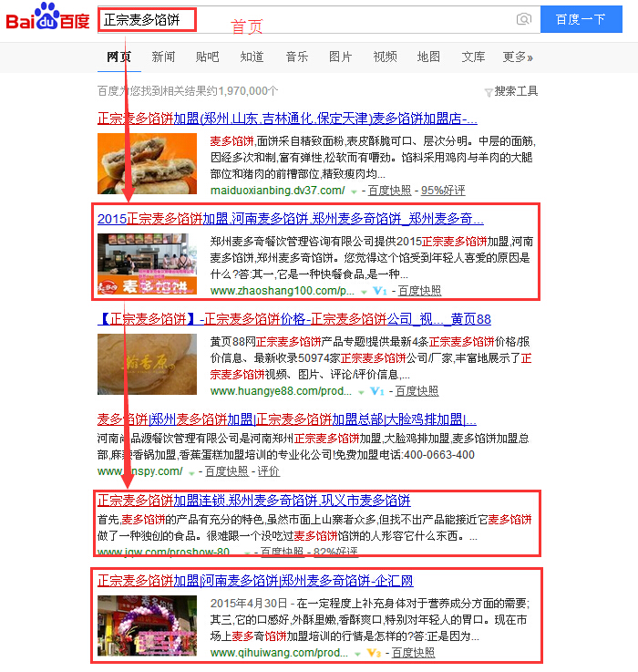The image size is (638, 672).
Task: Click the meat pie thumbnail image
Action: click(x=147, y=164)
